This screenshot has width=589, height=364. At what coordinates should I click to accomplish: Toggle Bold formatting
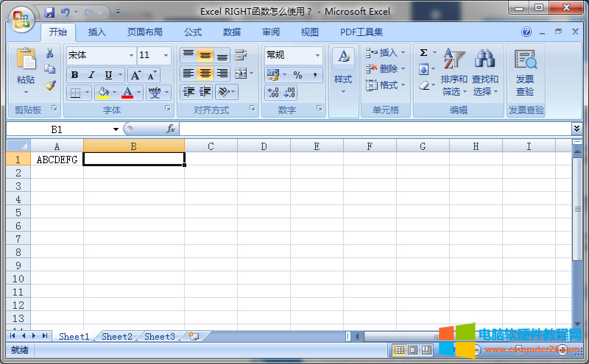coord(74,75)
